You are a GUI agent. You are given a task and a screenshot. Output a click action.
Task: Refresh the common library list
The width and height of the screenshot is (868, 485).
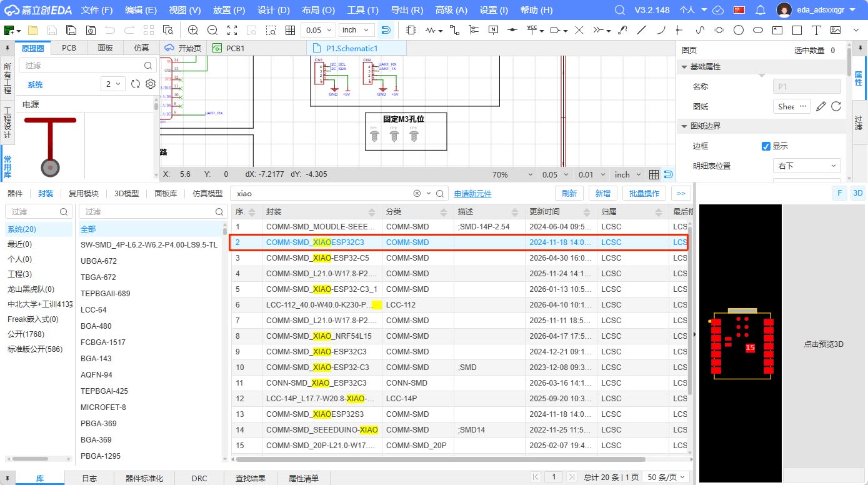pos(135,84)
